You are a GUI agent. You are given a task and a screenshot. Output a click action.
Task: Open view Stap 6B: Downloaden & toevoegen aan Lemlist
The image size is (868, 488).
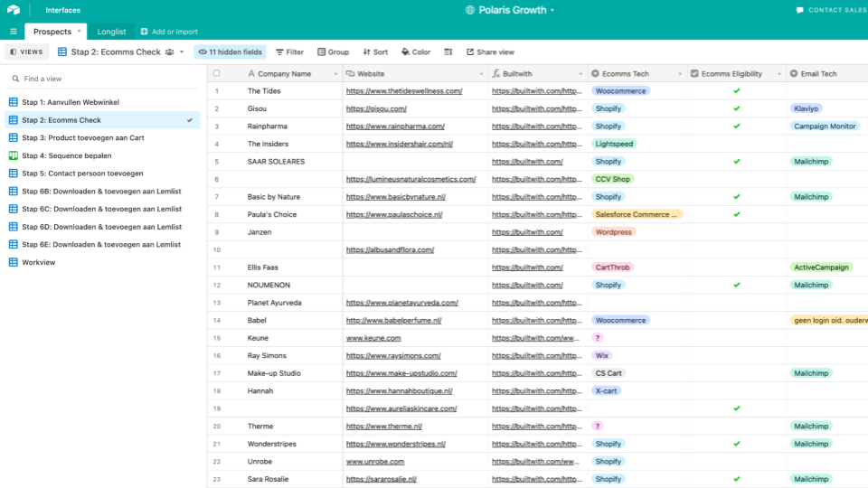click(x=102, y=191)
